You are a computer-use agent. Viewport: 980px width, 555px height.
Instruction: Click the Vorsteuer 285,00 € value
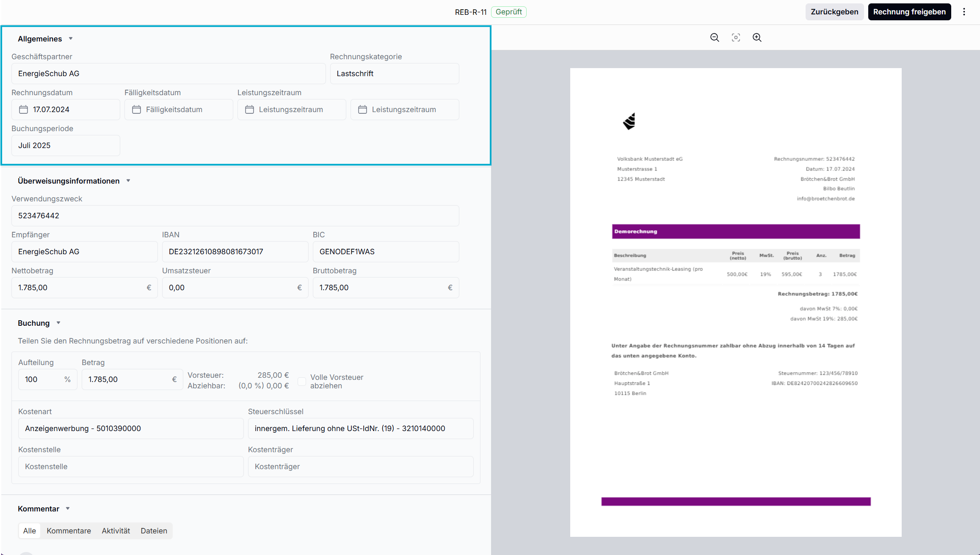(x=273, y=375)
